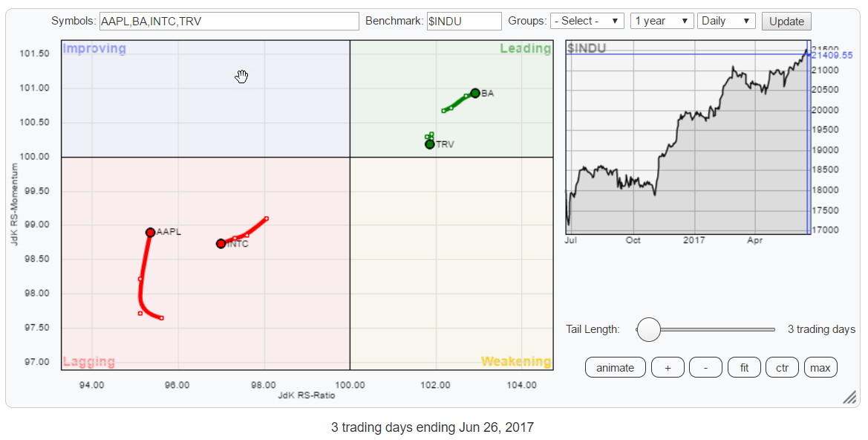
Task: Click the TRV data point marker
Action: pyautogui.click(x=430, y=144)
